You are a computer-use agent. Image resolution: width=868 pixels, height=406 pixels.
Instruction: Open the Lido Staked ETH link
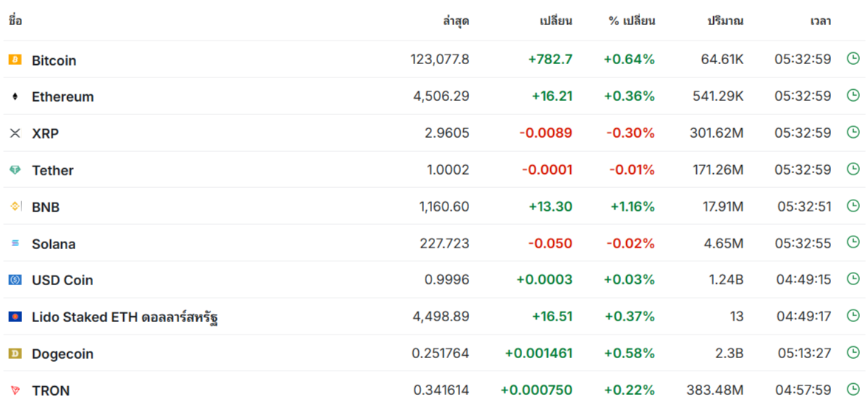pyautogui.click(x=125, y=318)
